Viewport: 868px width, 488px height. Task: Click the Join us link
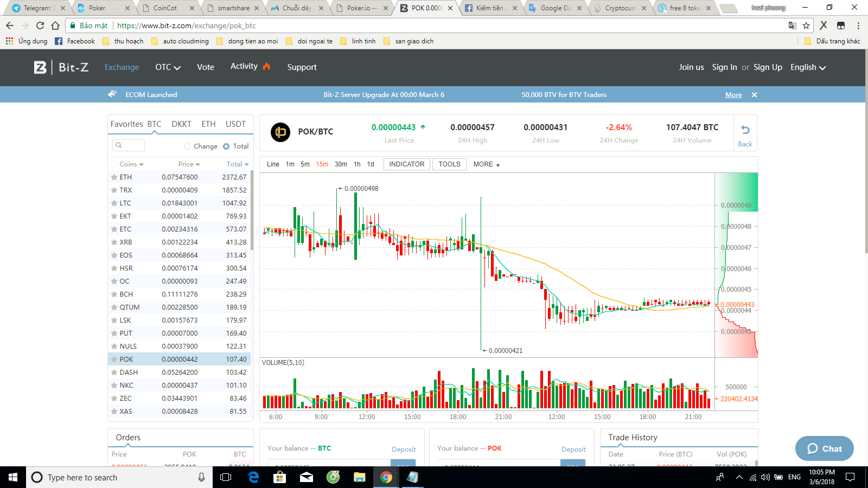(x=691, y=67)
